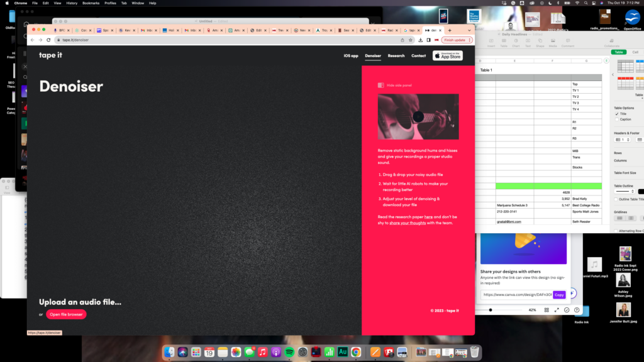
Task: Adjust header rows stepper in Numbers
Action: click(x=628, y=140)
